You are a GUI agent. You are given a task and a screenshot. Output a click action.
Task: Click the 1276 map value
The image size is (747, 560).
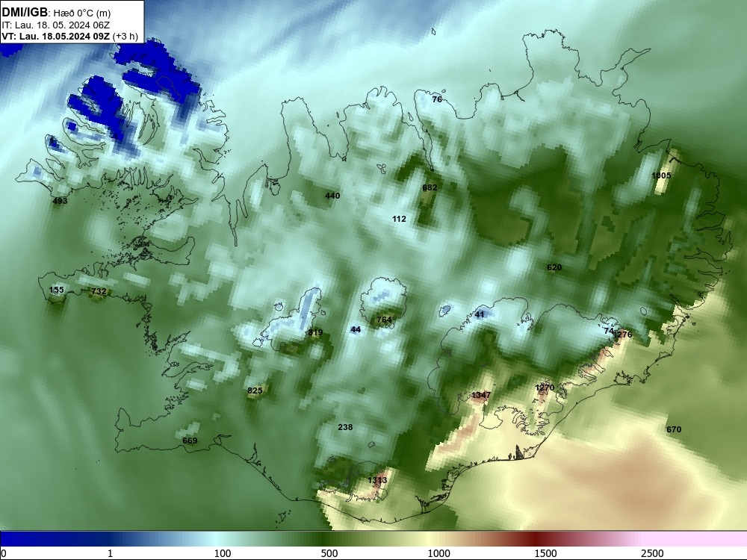(622, 335)
